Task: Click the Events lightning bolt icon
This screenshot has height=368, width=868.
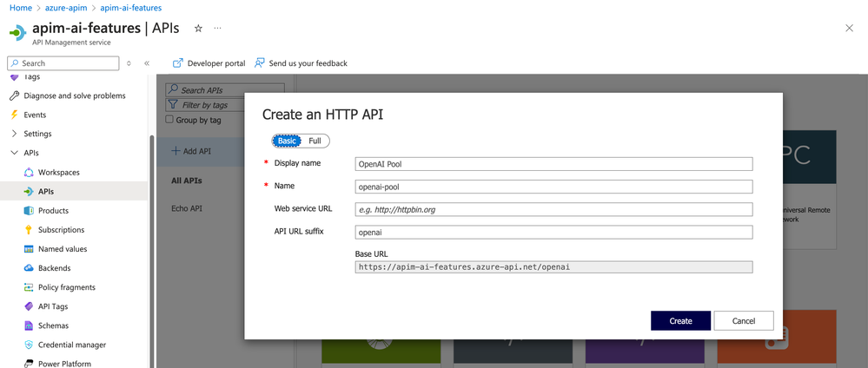Action: (15, 115)
